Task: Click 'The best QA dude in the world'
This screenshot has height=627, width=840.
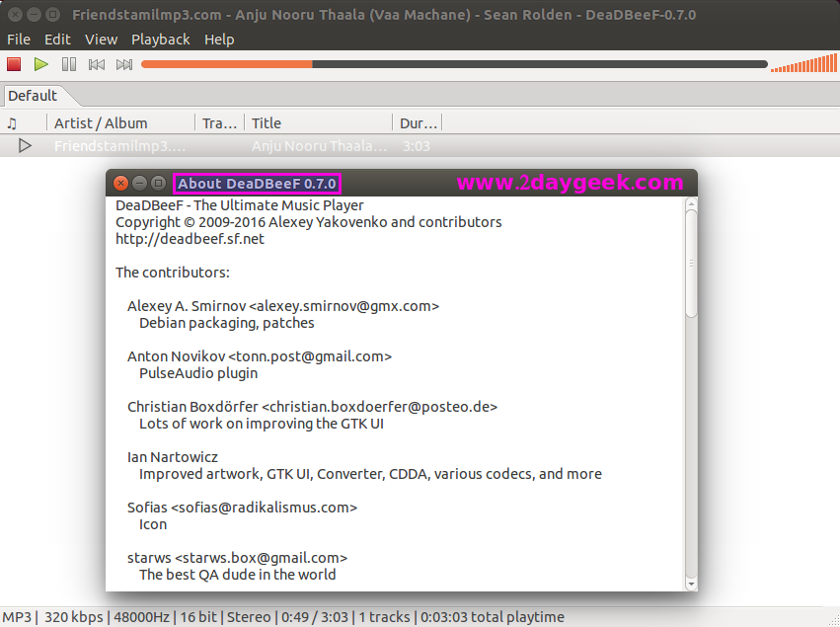Action: point(237,575)
